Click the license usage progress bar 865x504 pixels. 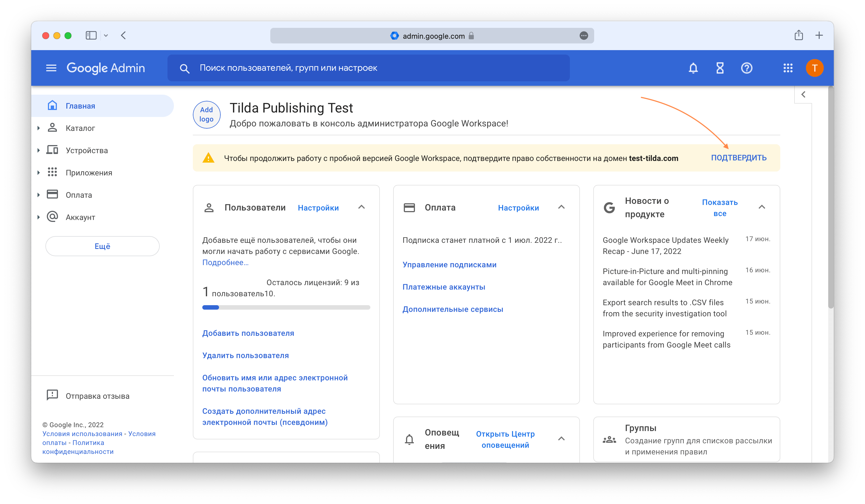286,307
